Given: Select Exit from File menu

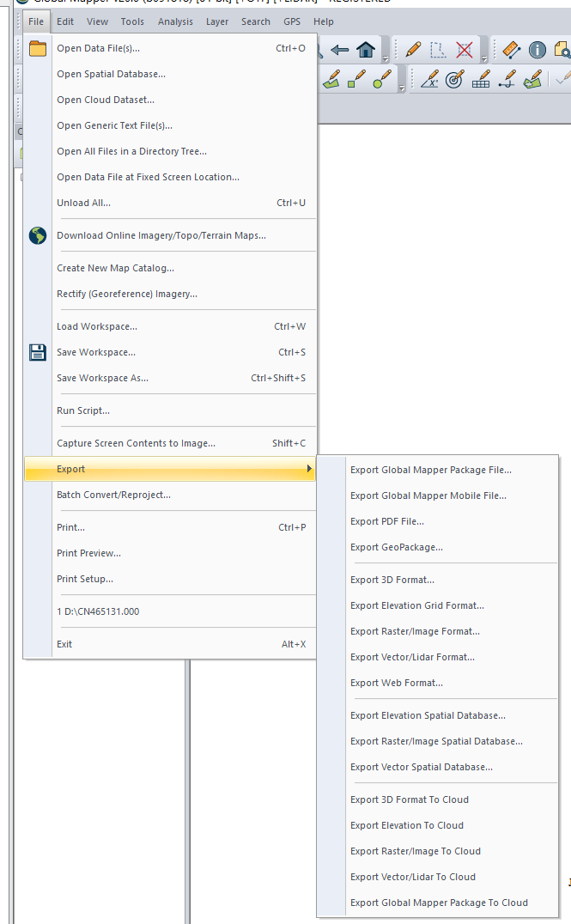Looking at the screenshot, I should click(170, 644).
